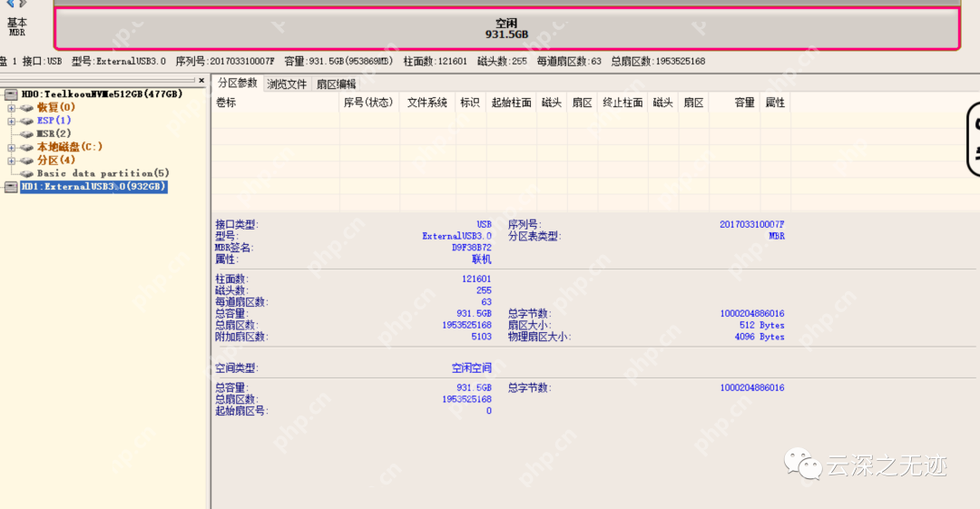This screenshot has width=980, height=509.
Task: Click the MBR签名 value D9F38B72
Action: click(472, 248)
